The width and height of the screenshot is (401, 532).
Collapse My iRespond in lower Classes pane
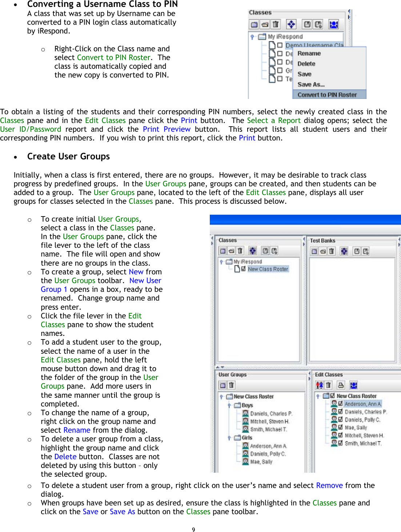point(221,262)
